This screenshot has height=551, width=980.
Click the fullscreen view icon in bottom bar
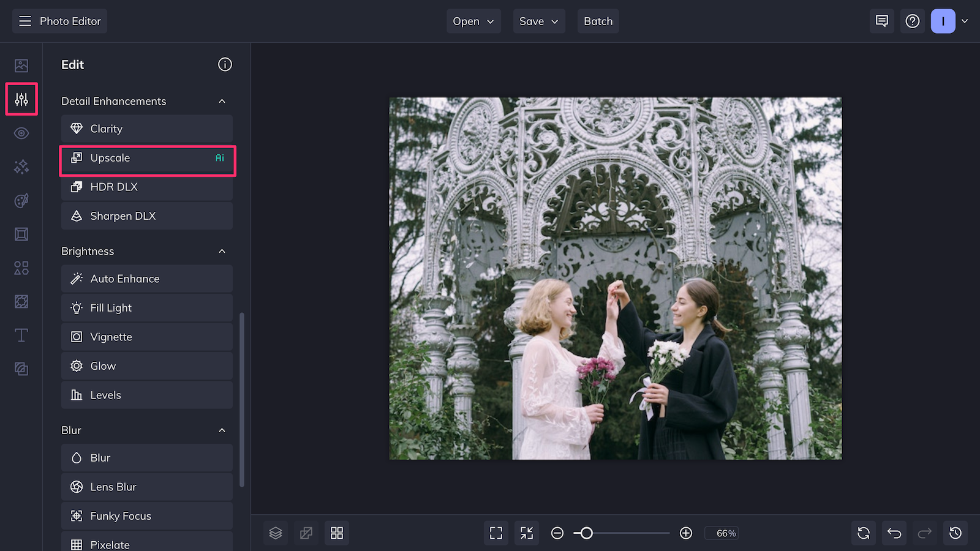[496, 533]
